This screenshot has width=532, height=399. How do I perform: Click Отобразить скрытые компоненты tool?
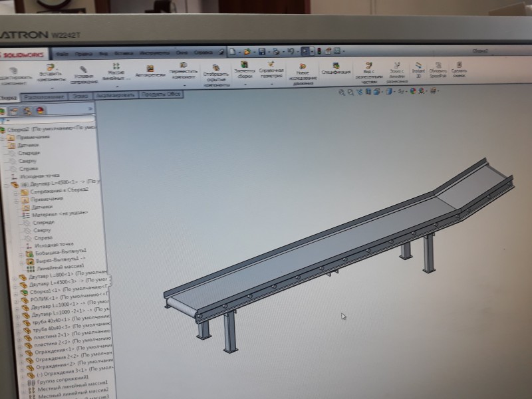click(215, 75)
